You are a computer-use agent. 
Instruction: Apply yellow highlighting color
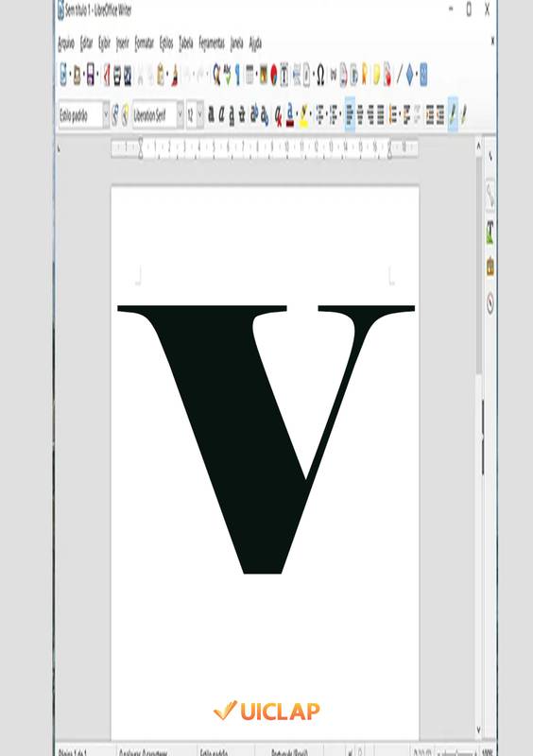point(303,115)
